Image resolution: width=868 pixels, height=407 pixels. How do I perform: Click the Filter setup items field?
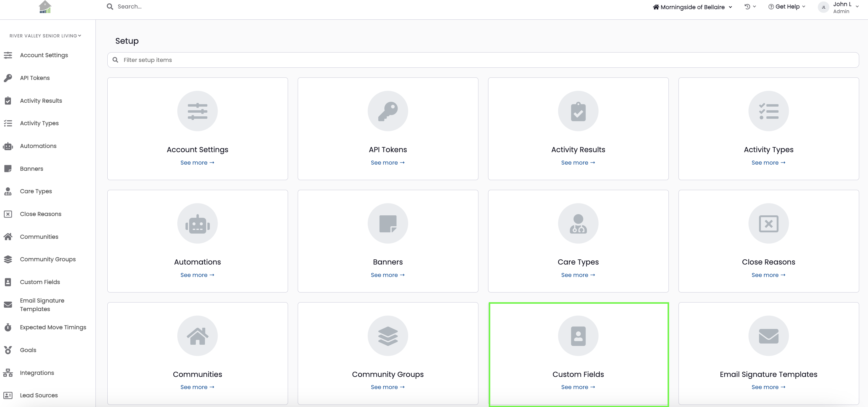(x=483, y=60)
